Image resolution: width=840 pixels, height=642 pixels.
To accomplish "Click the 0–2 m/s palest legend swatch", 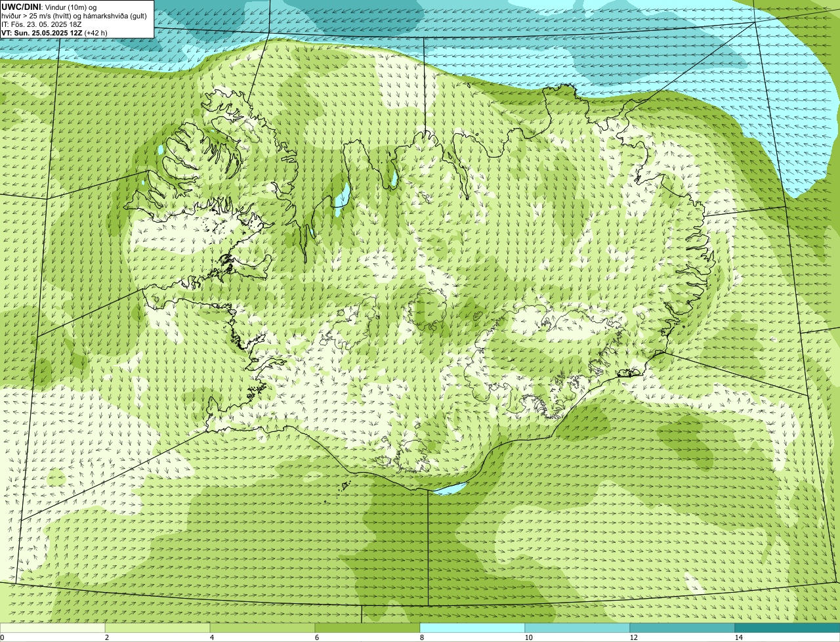I will [52, 628].
